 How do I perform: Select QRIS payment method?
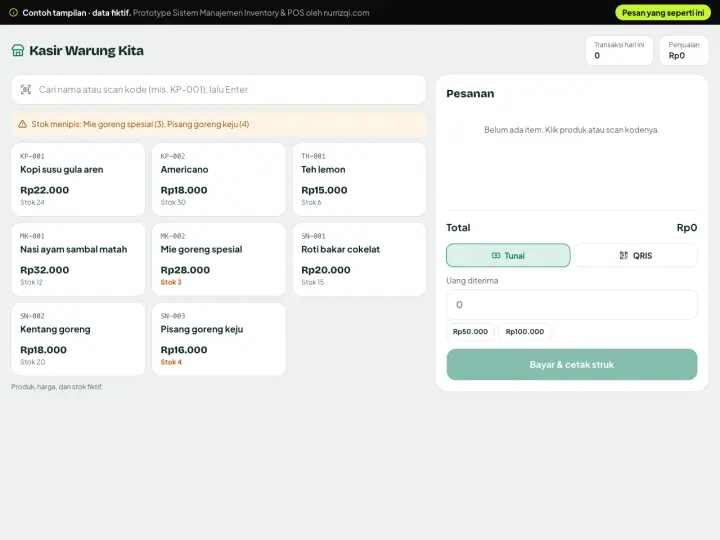[x=636, y=255]
